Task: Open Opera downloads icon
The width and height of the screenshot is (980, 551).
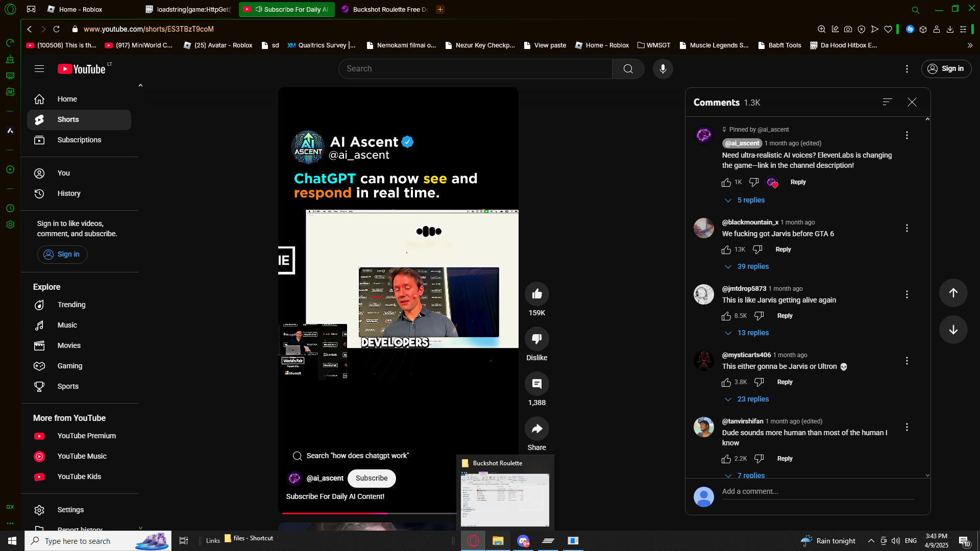Action: click(950, 29)
